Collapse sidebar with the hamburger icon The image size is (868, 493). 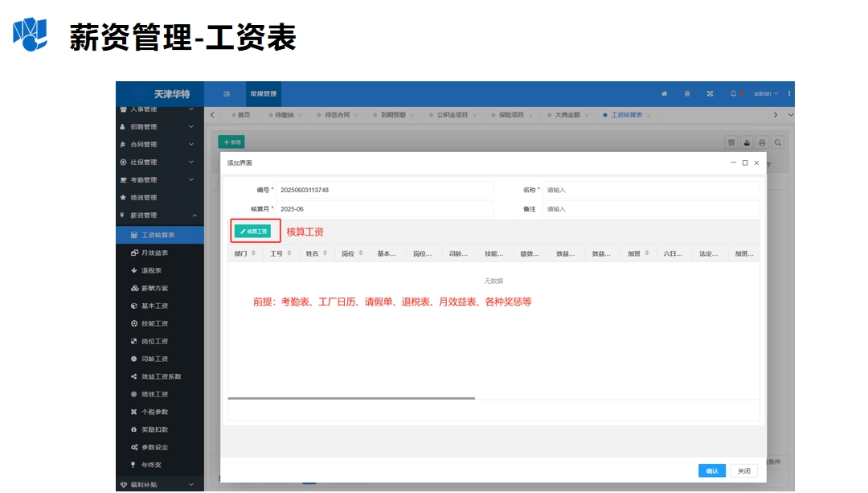(x=227, y=93)
